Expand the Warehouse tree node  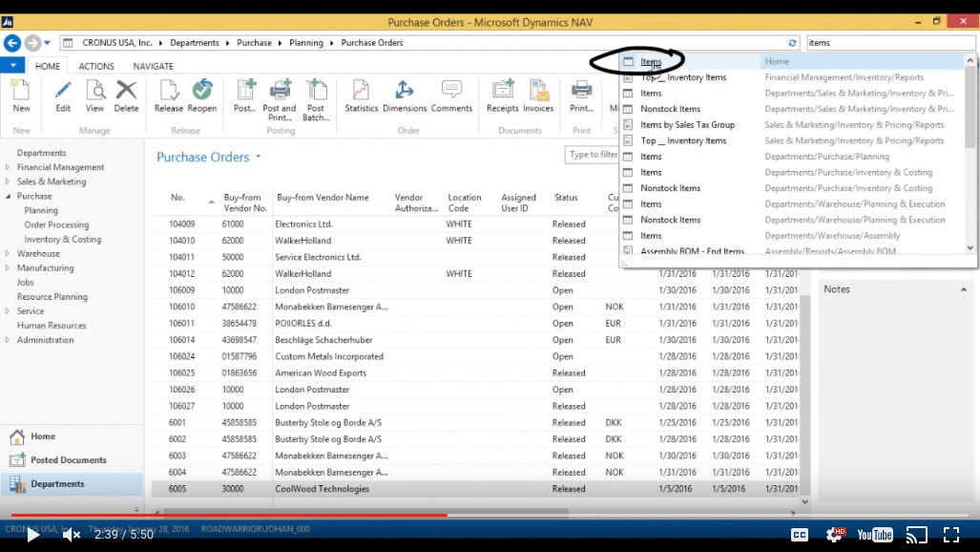tap(8, 253)
